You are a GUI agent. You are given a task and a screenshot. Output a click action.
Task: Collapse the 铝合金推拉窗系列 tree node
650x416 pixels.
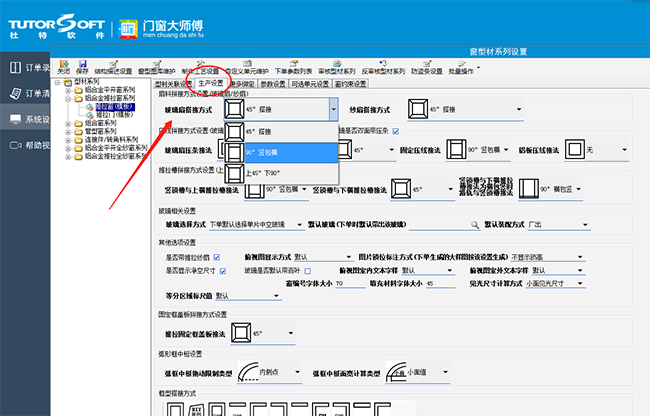click(68, 99)
